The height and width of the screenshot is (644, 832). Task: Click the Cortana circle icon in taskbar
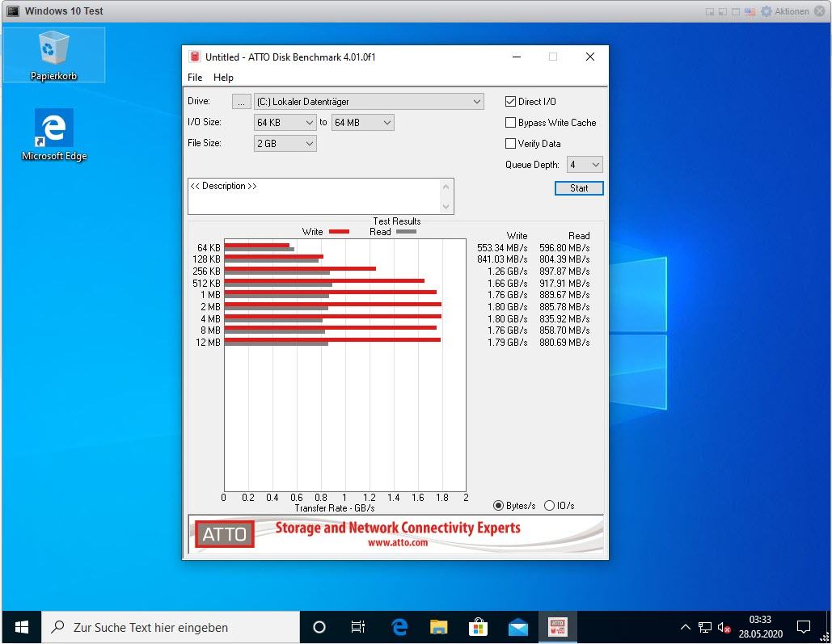pyautogui.click(x=319, y=628)
